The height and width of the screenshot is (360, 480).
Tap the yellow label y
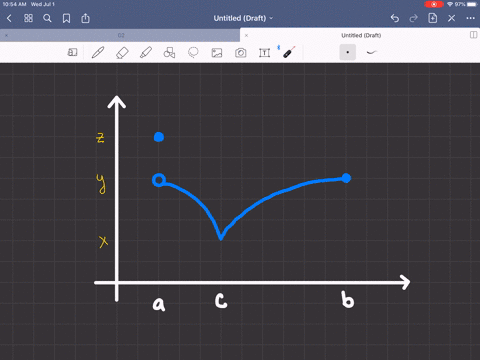coord(101,184)
